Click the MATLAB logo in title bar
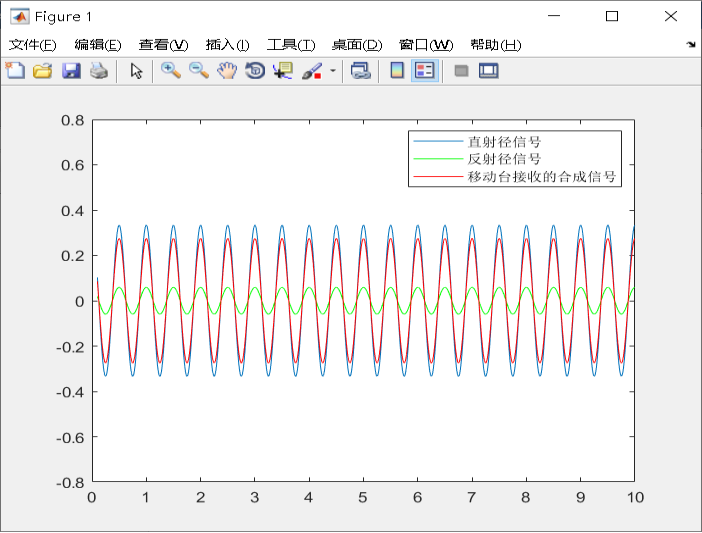This screenshot has height=533, width=702. [20, 17]
